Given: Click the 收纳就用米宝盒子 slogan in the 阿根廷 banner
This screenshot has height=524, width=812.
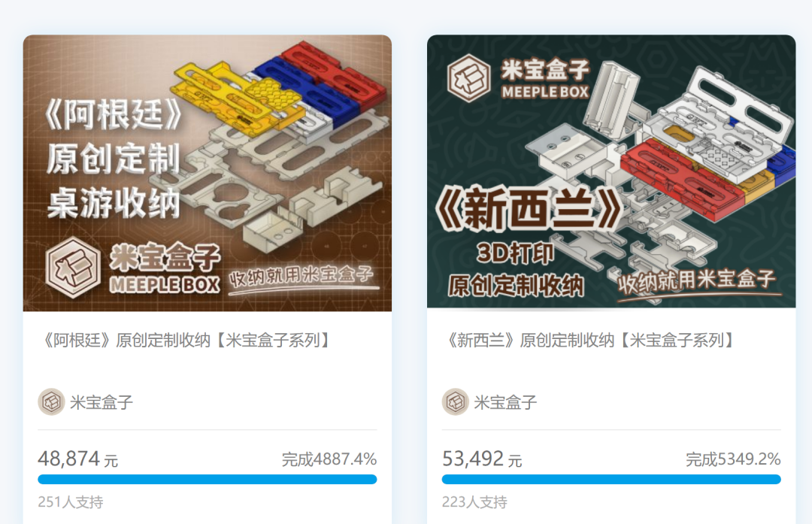Looking at the screenshot, I should point(301,277).
